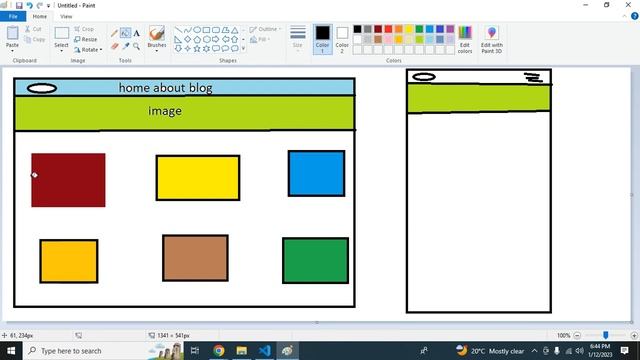Click the Edit with Paint 3D button
The height and width of the screenshot is (360, 640).
pyautogui.click(x=491, y=39)
